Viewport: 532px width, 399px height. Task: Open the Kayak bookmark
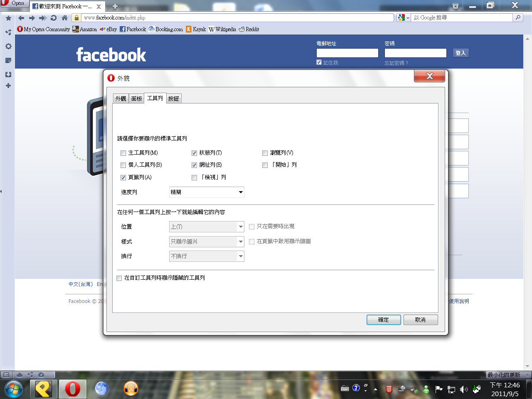coord(196,29)
